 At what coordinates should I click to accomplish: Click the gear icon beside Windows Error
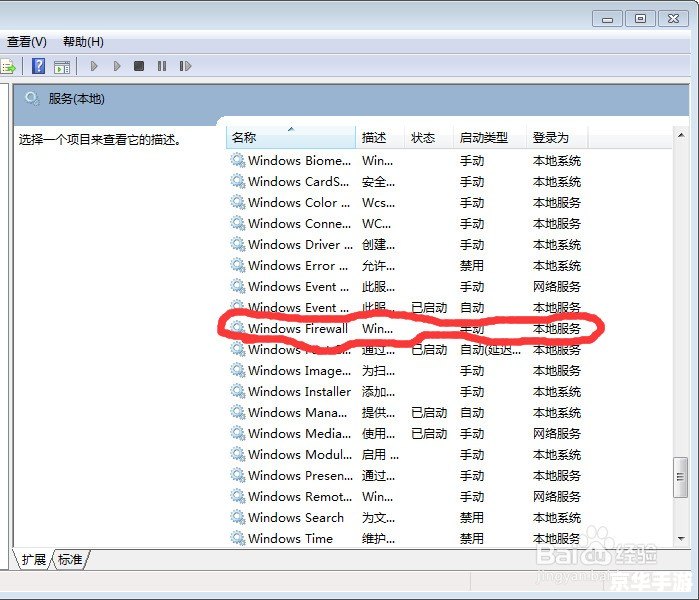point(238,265)
